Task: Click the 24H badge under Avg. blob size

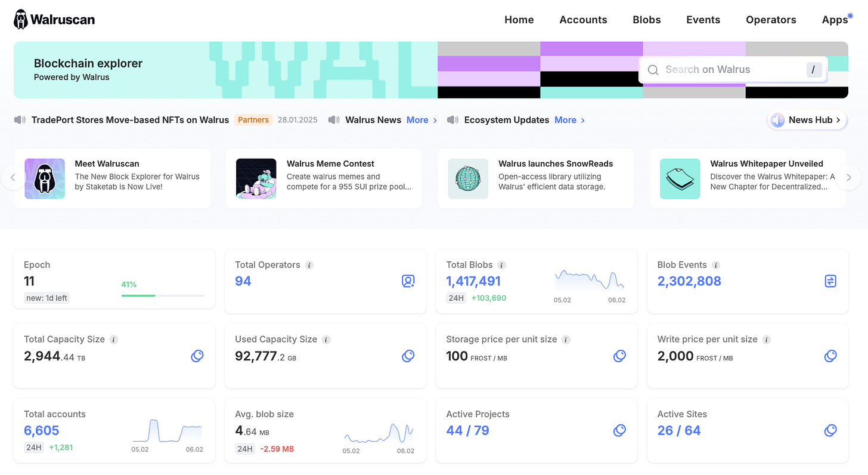Action: pyautogui.click(x=245, y=449)
